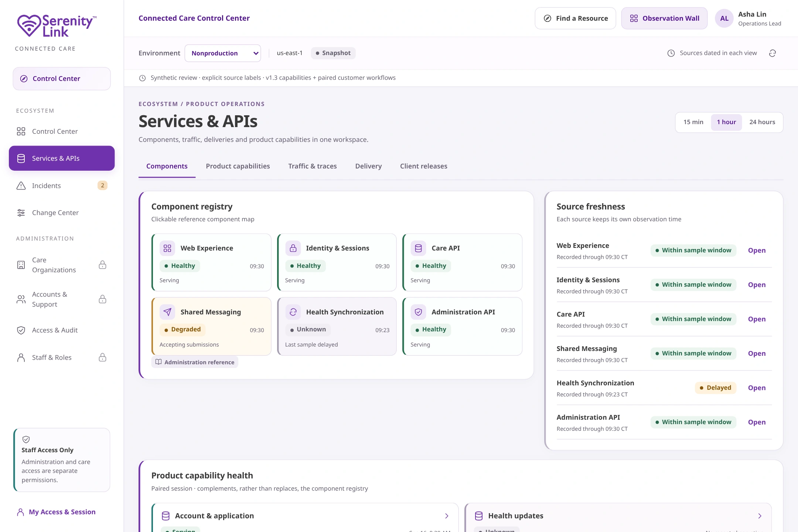Click the Incidents warning triangle icon
This screenshot has height=532, width=798.
(x=21, y=185)
